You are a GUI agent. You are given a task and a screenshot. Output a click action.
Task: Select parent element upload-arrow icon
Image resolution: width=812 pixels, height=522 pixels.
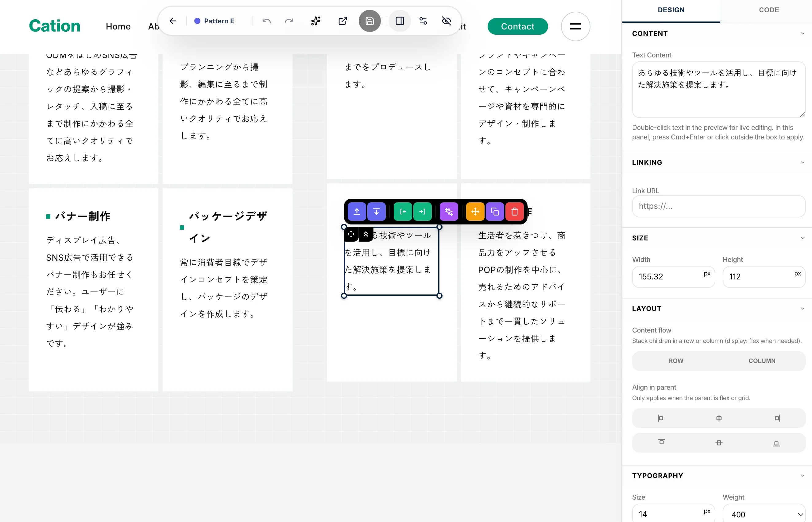click(357, 212)
